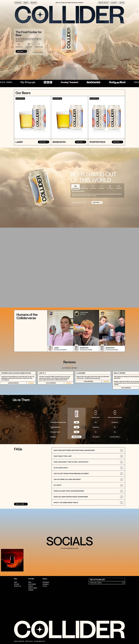Click Tom Gilding's profile avatar

(77, 313)
